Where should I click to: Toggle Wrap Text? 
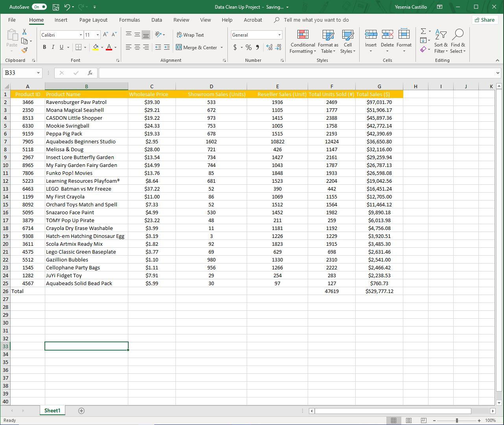point(190,35)
